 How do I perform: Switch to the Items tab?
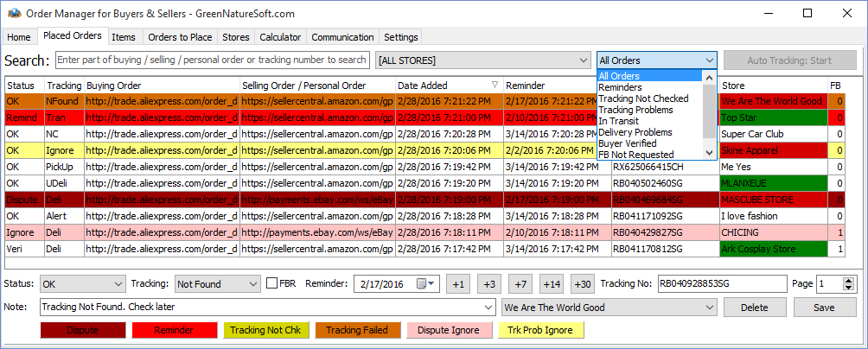click(124, 37)
